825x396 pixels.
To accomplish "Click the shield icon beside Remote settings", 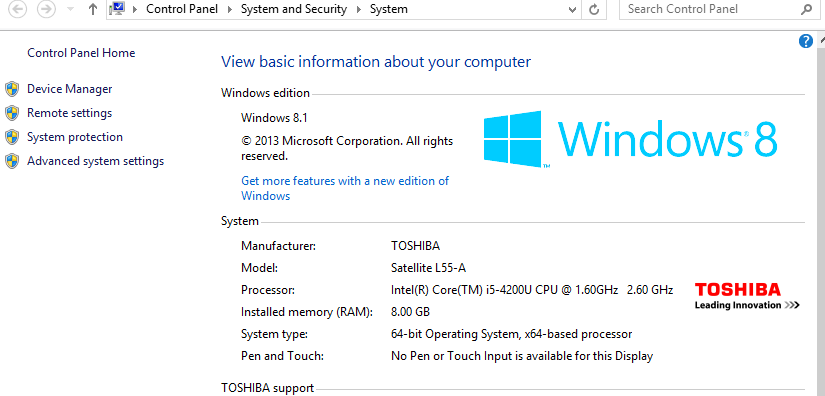I will 12,113.
